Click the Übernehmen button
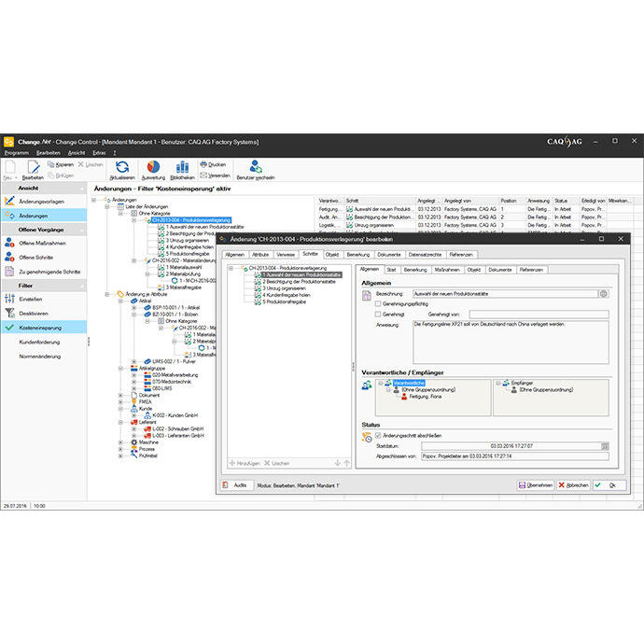The width and height of the screenshot is (644, 644). (x=536, y=485)
